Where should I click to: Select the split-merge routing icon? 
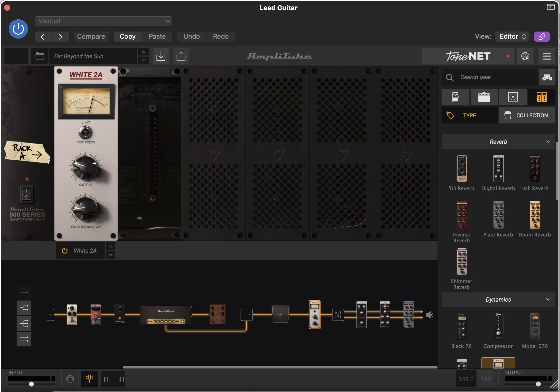tap(24, 308)
